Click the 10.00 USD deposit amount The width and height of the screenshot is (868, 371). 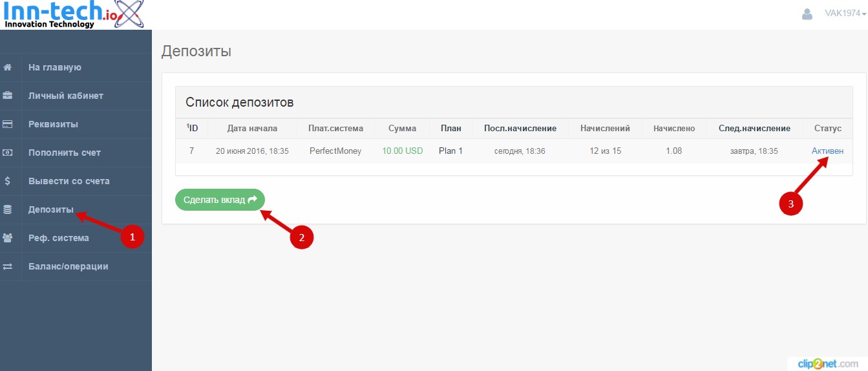(x=402, y=151)
